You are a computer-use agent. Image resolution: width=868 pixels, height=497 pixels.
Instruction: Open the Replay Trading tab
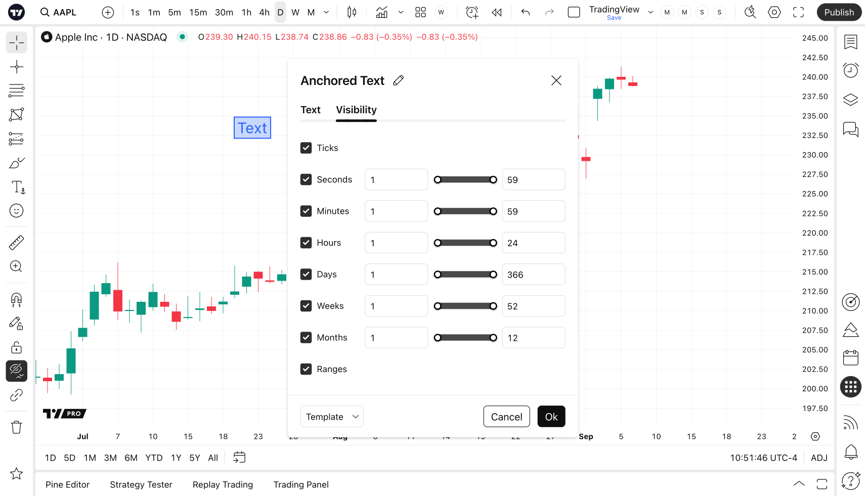[x=223, y=484]
